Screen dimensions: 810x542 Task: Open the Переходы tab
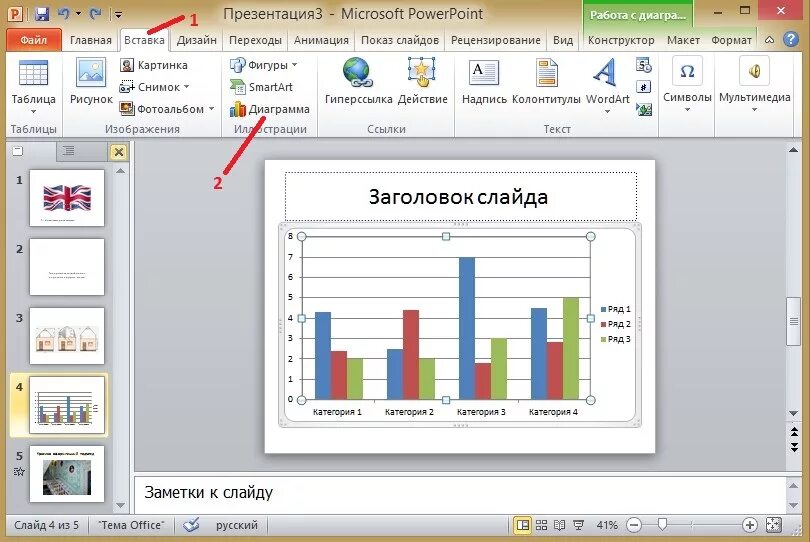pyautogui.click(x=255, y=40)
